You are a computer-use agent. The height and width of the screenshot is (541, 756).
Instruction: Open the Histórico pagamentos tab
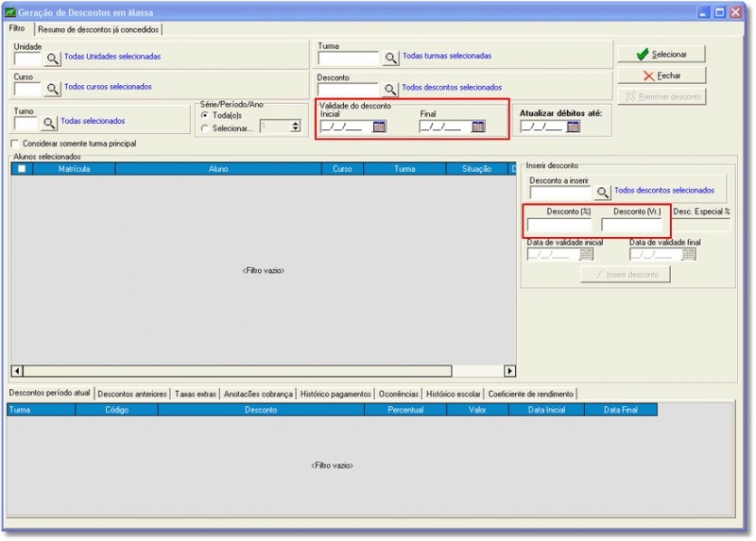pyautogui.click(x=335, y=394)
